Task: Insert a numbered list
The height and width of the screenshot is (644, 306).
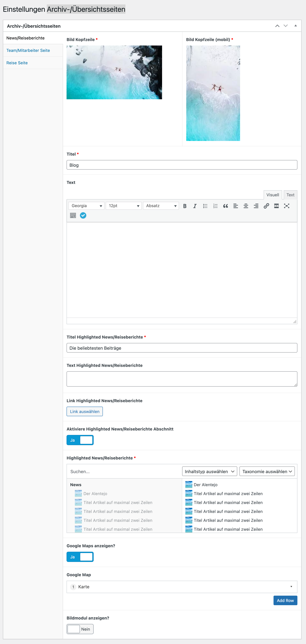Action: click(215, 206)
